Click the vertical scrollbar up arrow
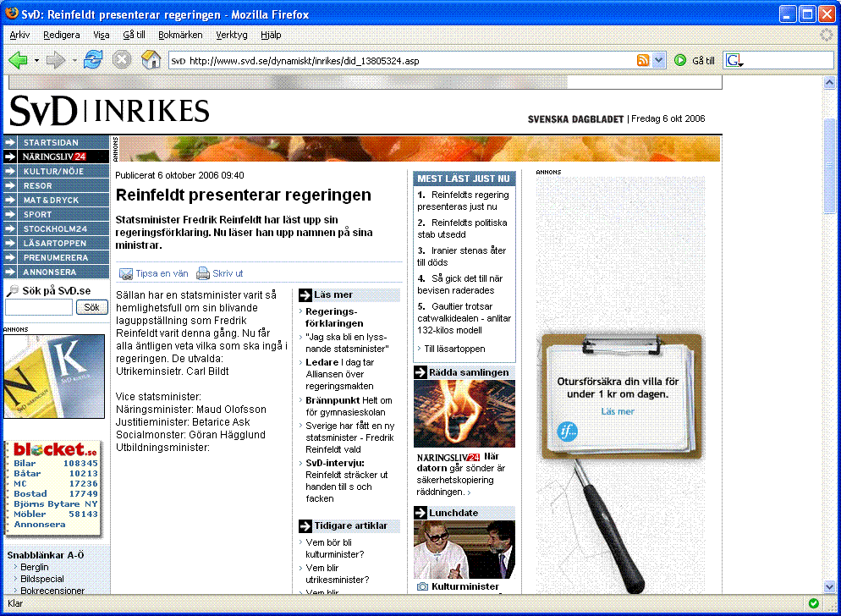The height and width of the screenshot is (616, 841). (x=829, y=83)
